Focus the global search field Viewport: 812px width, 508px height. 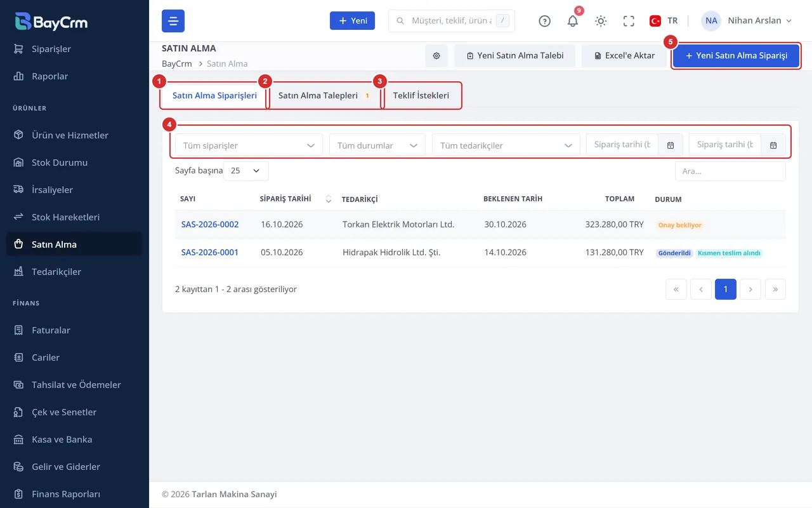tap(452, 21)
